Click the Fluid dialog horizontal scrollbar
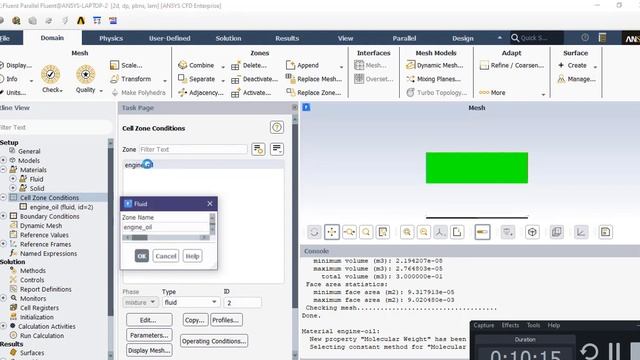 click(x=165, y=238)
